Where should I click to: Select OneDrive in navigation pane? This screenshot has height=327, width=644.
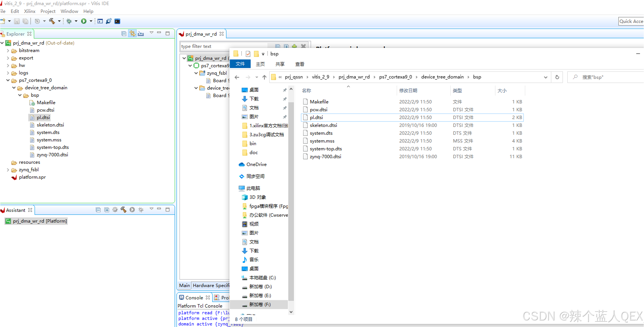(x=256, y=164)
